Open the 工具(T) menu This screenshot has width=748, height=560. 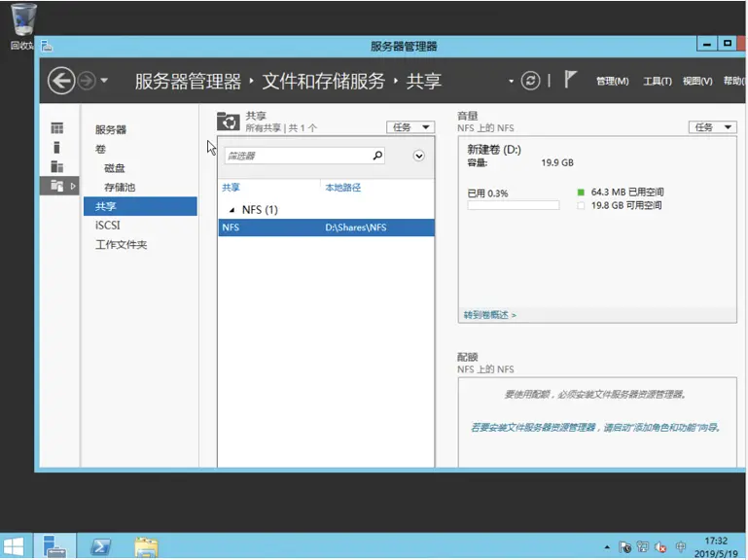(x=657, y=81)
